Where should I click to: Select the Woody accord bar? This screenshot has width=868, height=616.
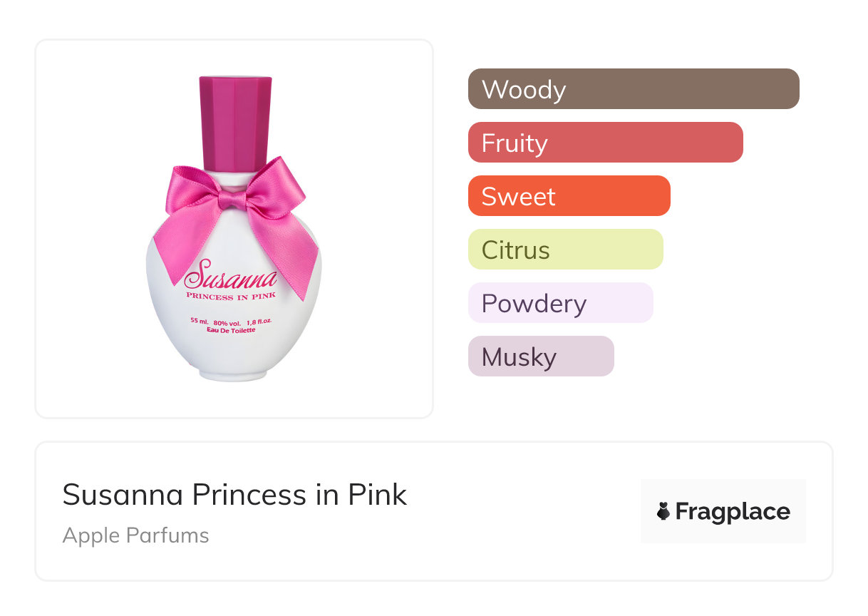(633, 89)
